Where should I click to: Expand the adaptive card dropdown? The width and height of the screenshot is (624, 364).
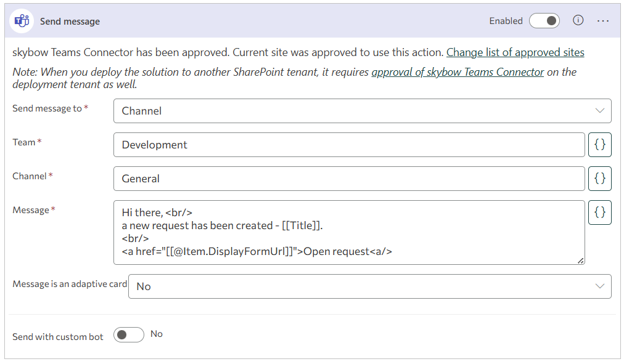(369, 286)
